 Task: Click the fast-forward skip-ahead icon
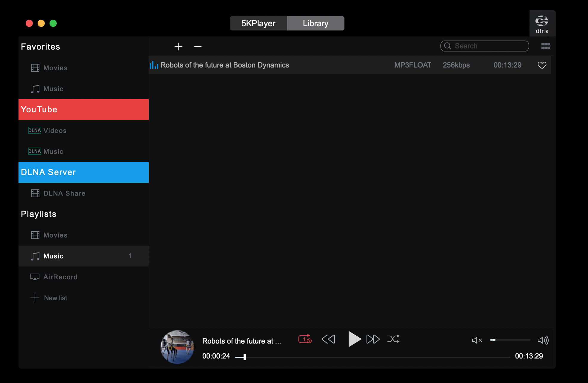pos(372,339)
